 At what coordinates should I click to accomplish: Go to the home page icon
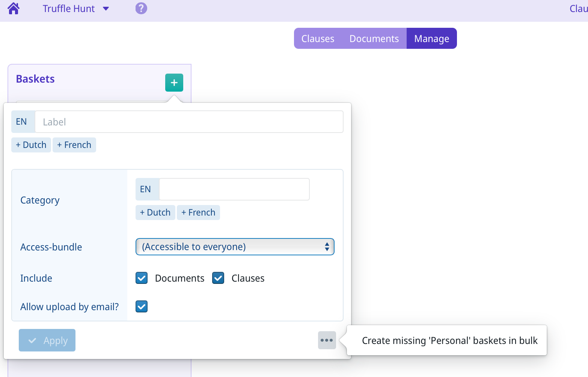(x=14, y=8)
